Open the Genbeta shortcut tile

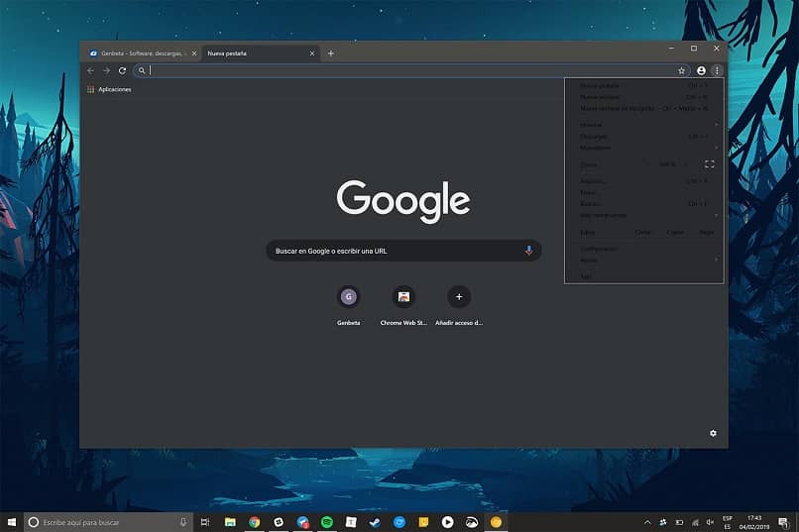349,304
